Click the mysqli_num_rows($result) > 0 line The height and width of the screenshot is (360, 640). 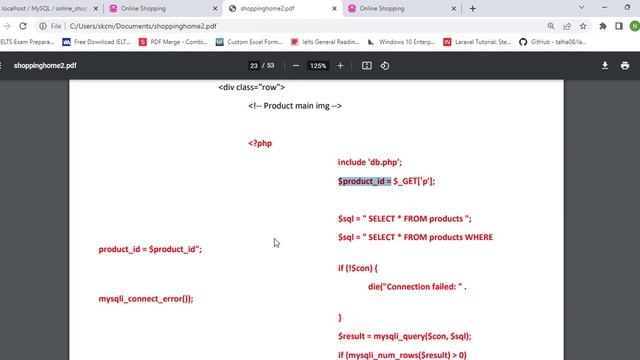click(x=402, y=355)
